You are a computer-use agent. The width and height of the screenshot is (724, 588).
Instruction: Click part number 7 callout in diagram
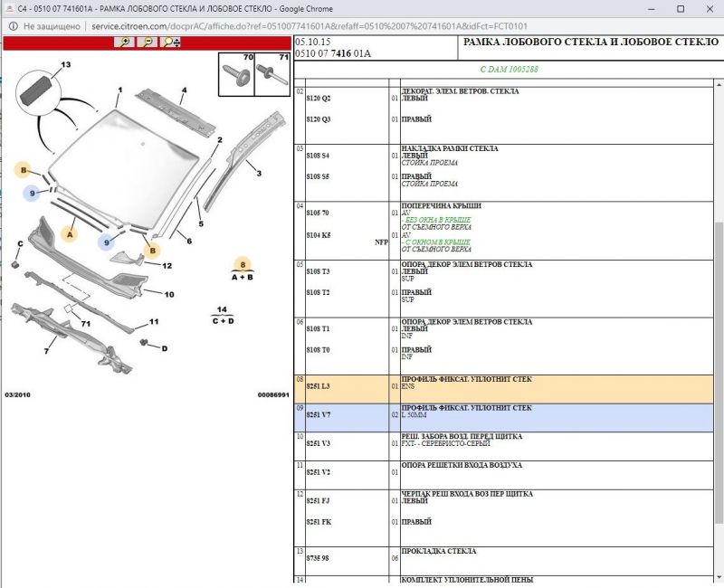click(x=47, y=351)
